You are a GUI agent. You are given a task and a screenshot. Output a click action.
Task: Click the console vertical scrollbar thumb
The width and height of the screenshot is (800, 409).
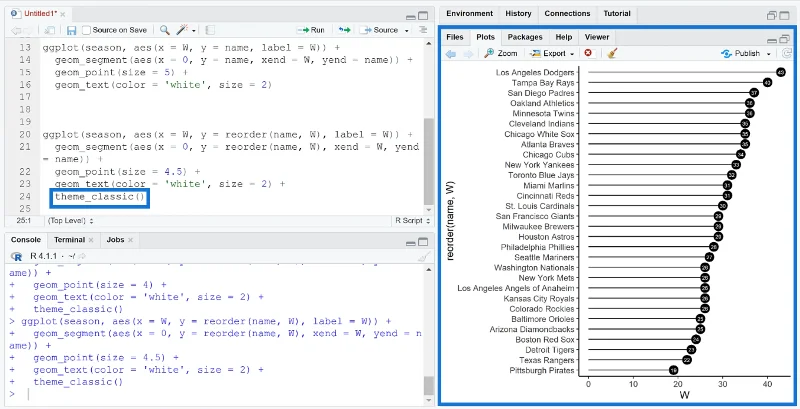click(429, 384)
